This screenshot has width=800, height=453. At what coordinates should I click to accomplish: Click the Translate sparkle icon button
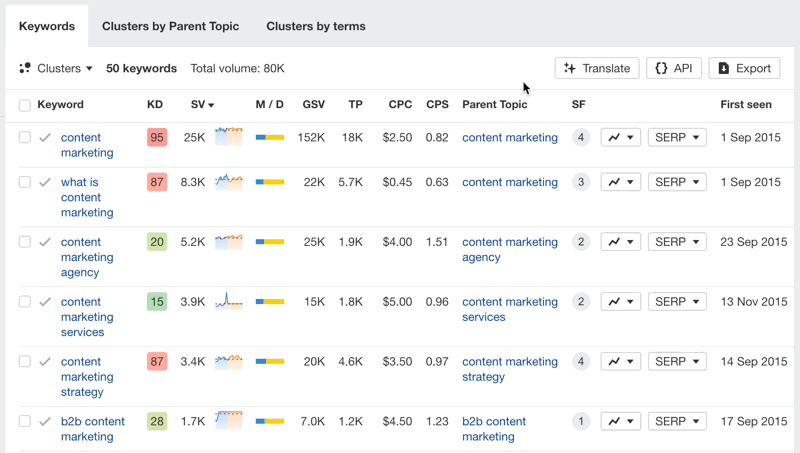click(597, 68)
